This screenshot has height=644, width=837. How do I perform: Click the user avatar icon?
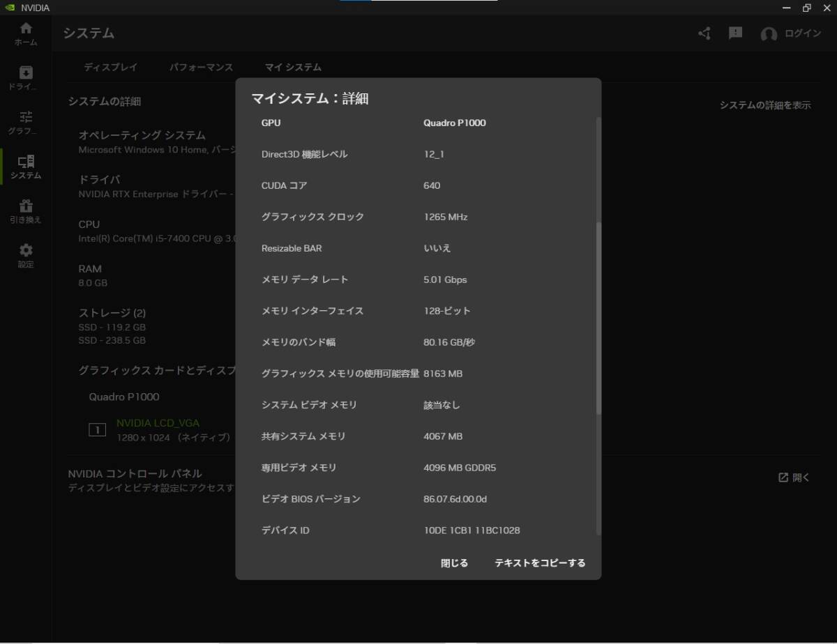pos(769,34)
